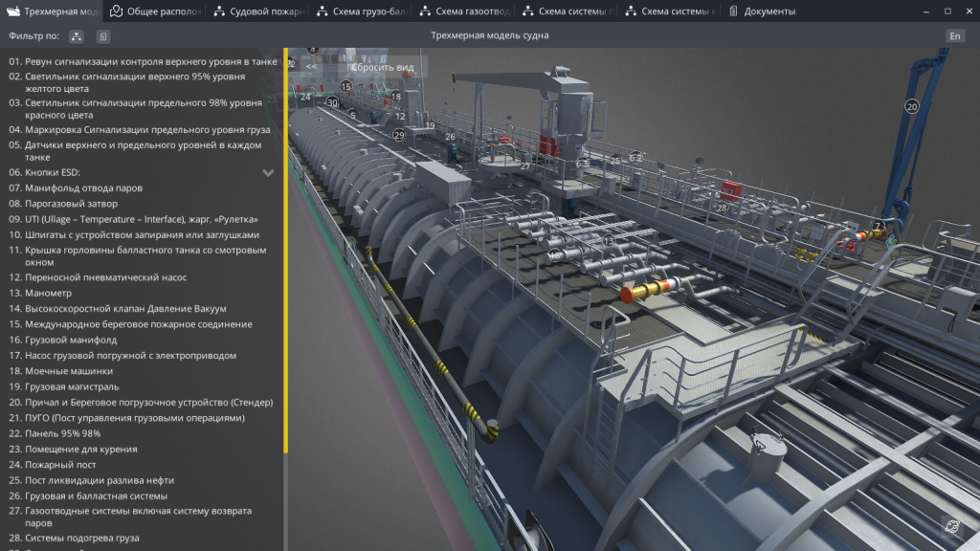This screenshot has width=980, height=551.
Task: Filter list by document icon
Action: 103,36
